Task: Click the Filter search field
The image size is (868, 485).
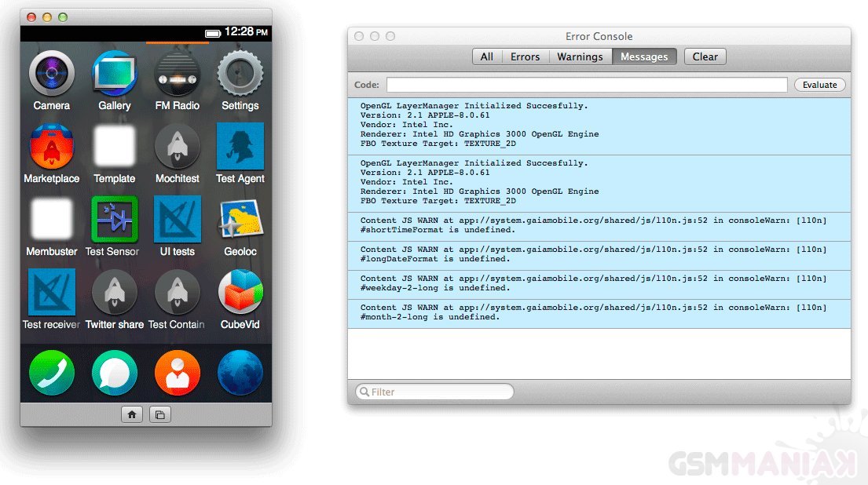Action: pyautogui.click(x=434, y=392)
